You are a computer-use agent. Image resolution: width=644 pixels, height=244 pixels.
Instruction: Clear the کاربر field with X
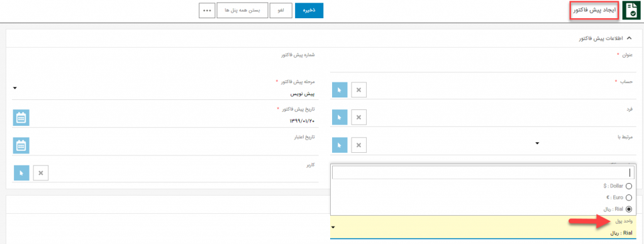click(x=41, y=173)
